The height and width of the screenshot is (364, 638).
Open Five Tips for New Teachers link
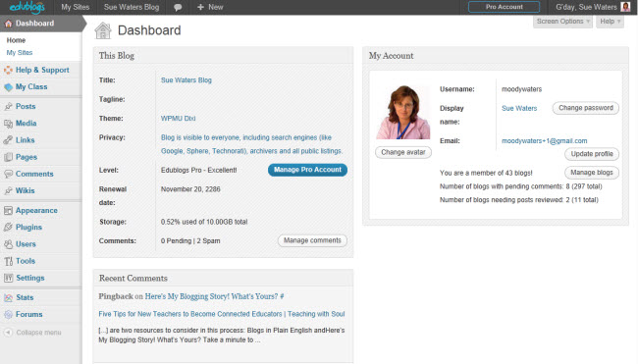[222, 314]
